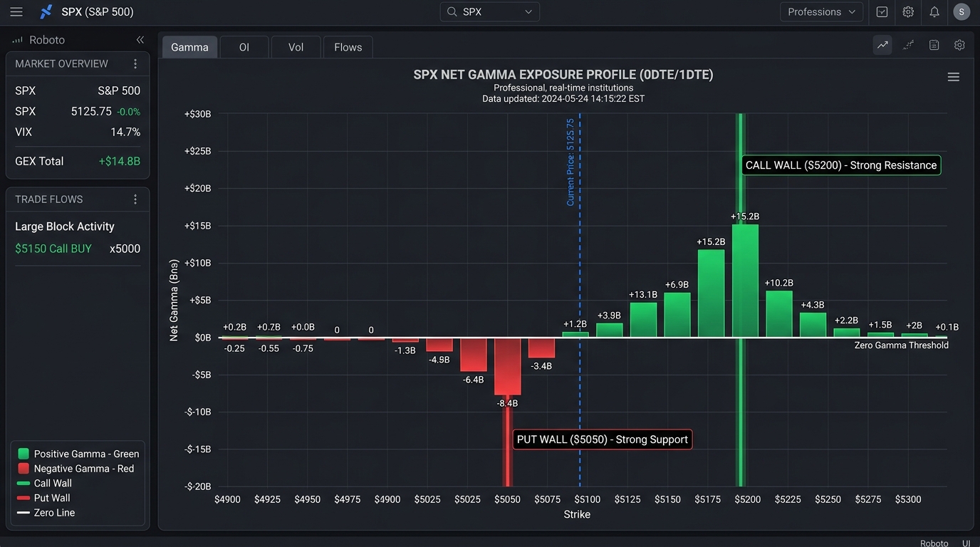Expand the Professions dropdown
The width and height of the screenshot is (980, 547).
tap(822, 12)
